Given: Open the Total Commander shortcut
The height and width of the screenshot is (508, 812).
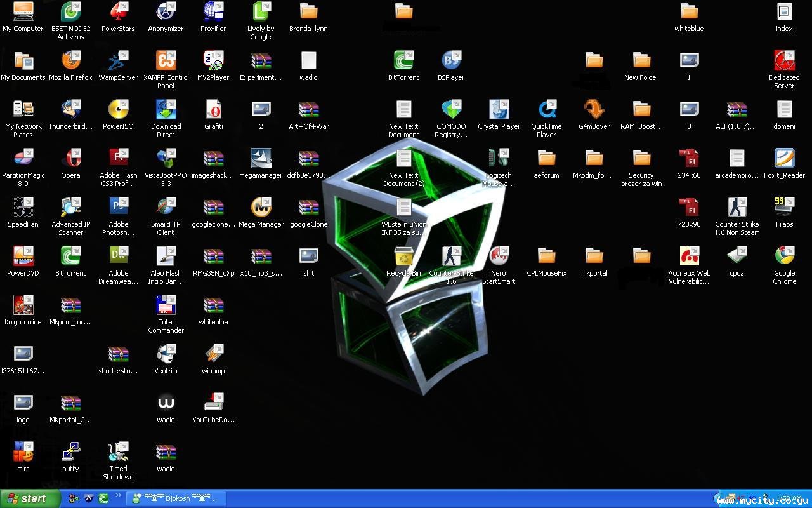Looking at the screenshot, I should click(166, 305).
